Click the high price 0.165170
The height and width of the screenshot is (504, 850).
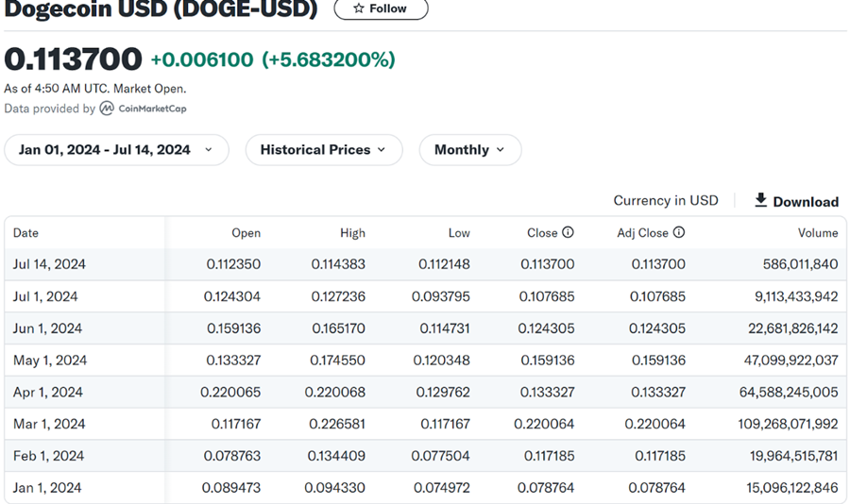coord(339,328)
